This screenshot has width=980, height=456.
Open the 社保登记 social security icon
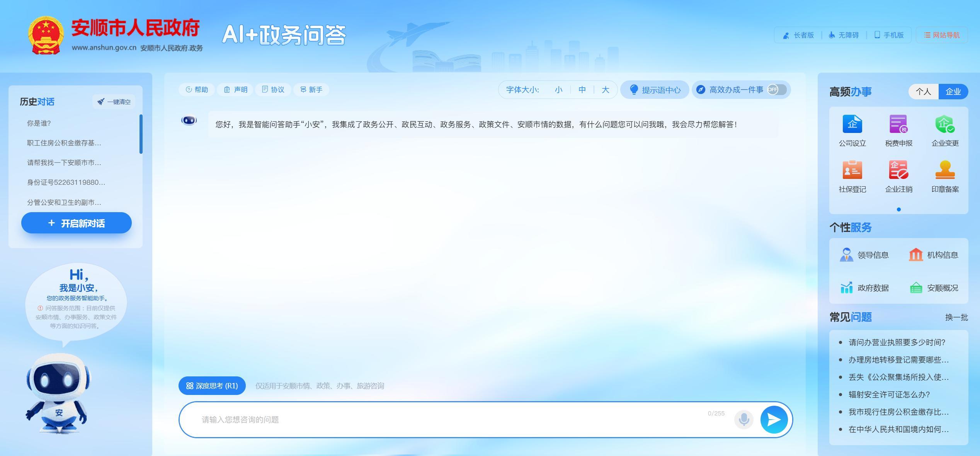(852, 170)
